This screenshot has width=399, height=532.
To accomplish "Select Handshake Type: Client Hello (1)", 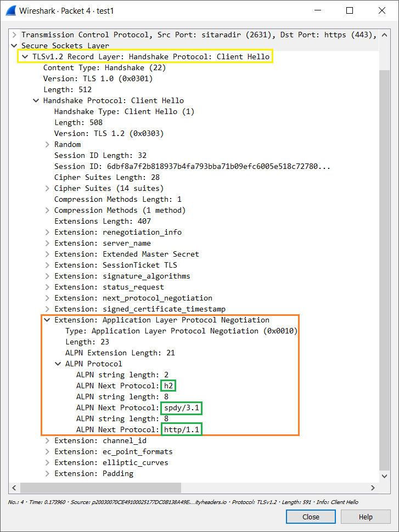I will pyautogui.click(x=124, y=111).
